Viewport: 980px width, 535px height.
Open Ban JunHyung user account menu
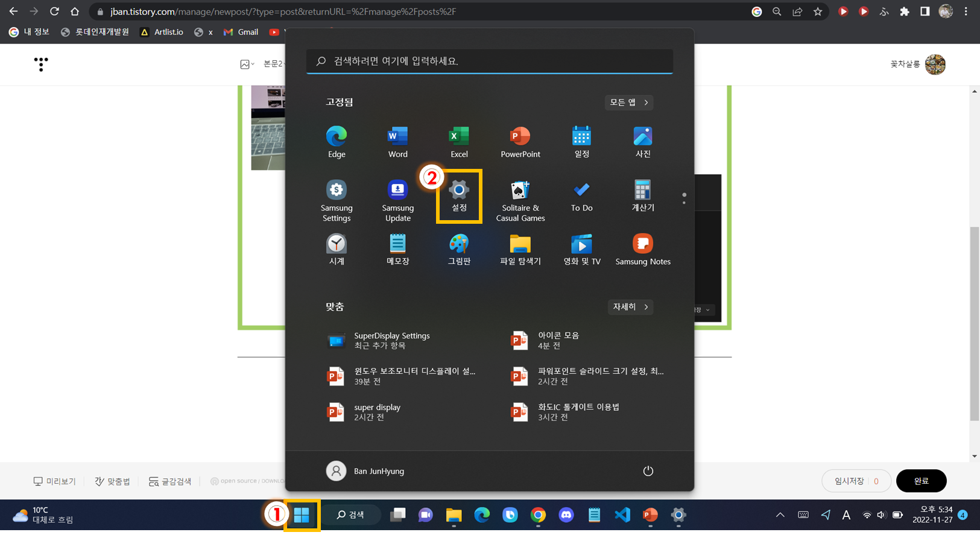pyautogui.click(x=365, y=471)
